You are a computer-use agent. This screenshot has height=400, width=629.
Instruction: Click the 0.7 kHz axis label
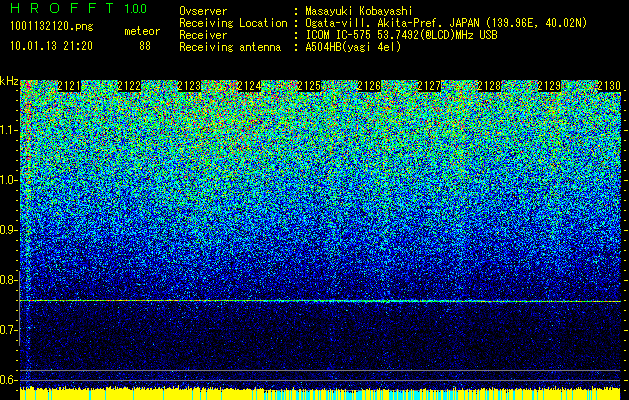8,330
